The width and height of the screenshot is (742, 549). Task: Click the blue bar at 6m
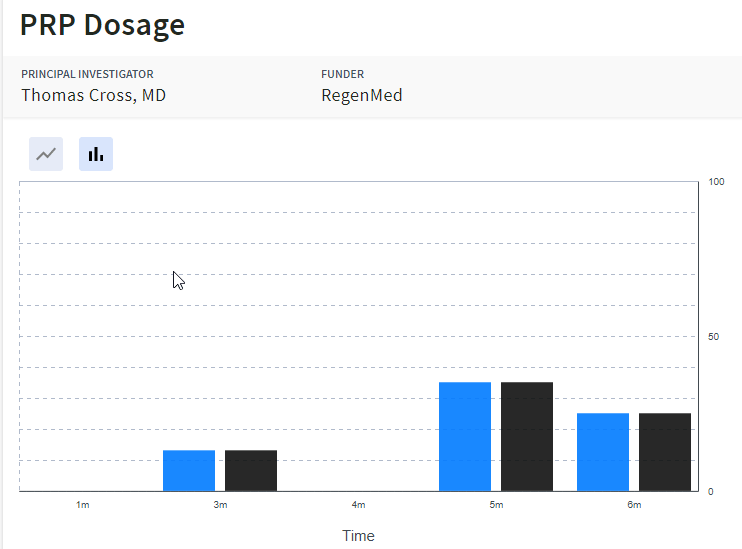603,451
